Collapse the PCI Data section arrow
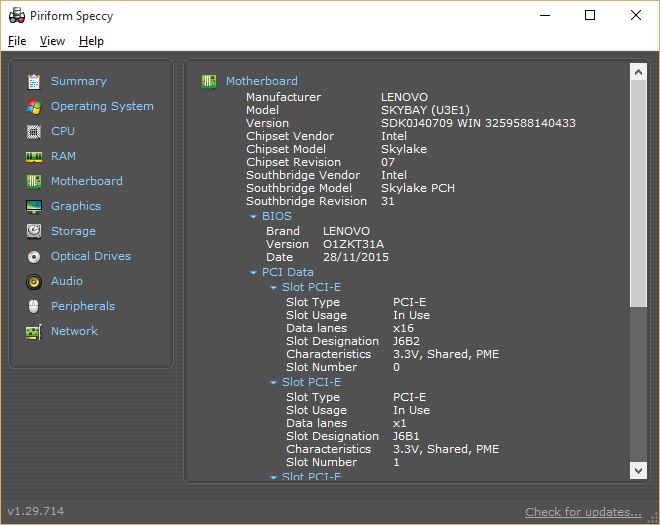The image size is (660, 525). 253,273
